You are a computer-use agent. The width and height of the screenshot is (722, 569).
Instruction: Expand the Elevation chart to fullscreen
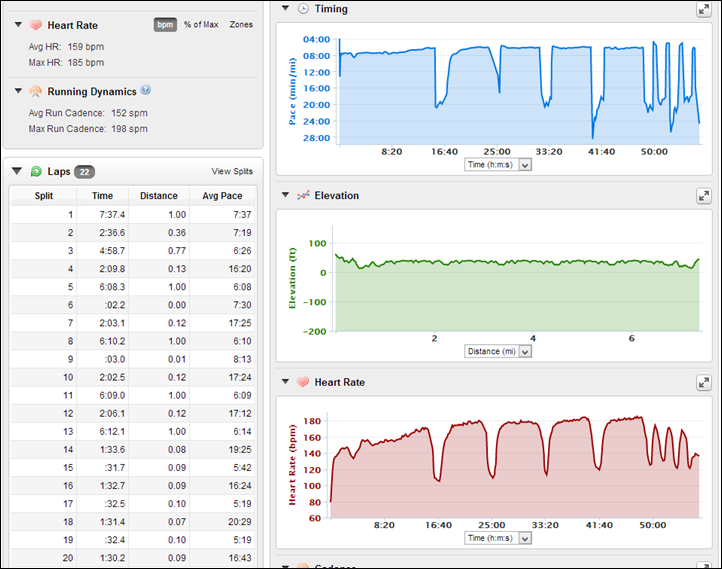(703, 196)
